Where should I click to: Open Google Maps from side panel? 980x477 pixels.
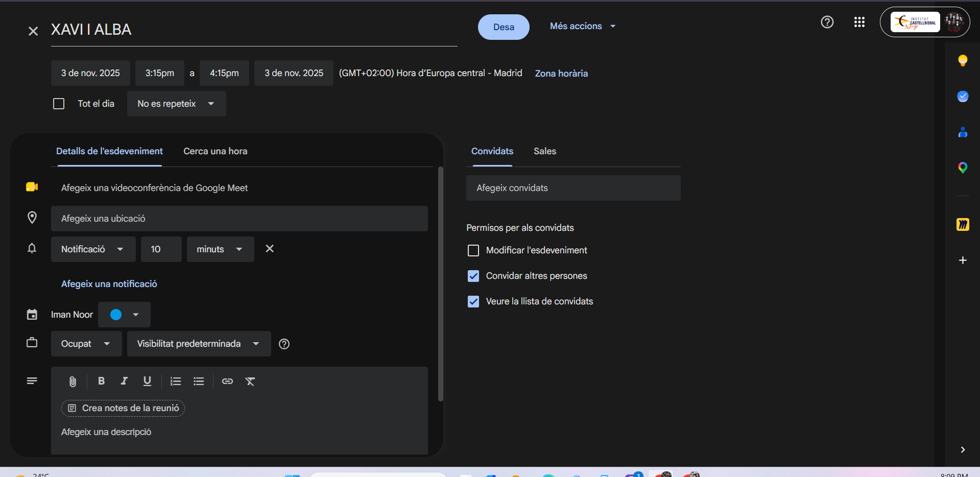point(963,168)
